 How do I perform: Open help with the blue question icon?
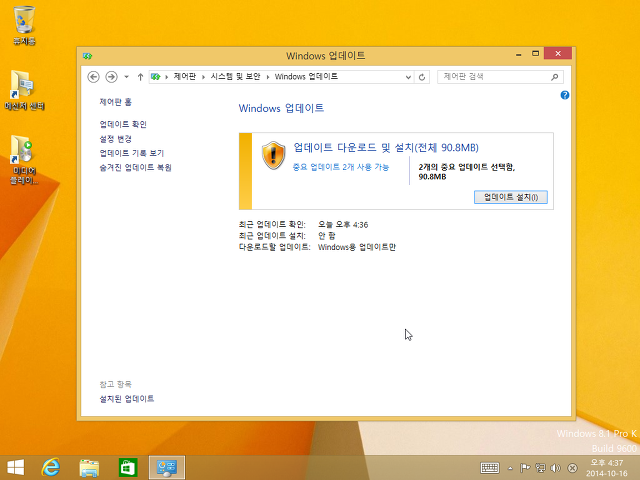[565, 95]
